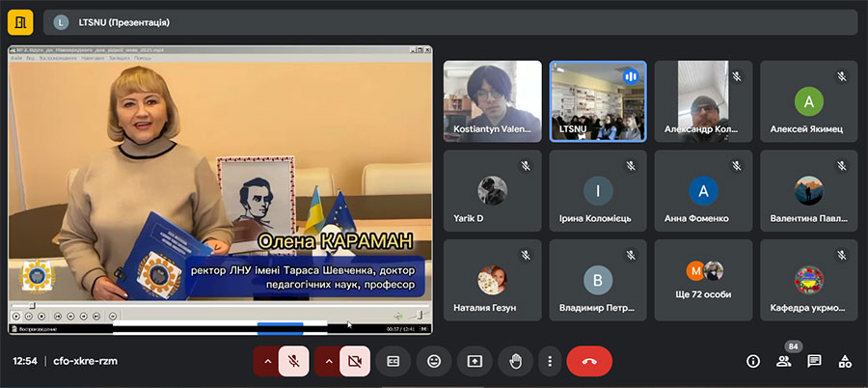Click previous track button in media player
The height and width of the screenshot is (388, 868).
[58, 317]
